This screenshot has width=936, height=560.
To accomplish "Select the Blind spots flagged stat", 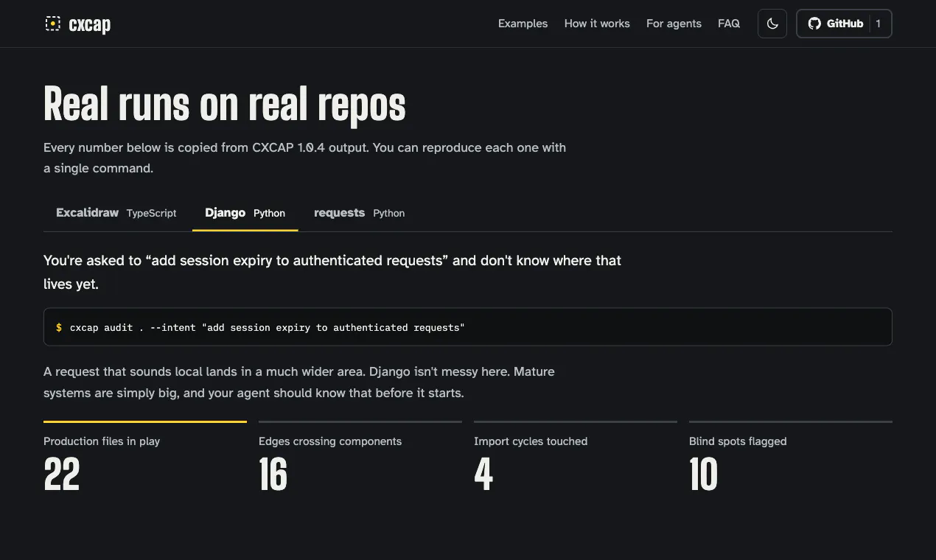I will point(791,457).
